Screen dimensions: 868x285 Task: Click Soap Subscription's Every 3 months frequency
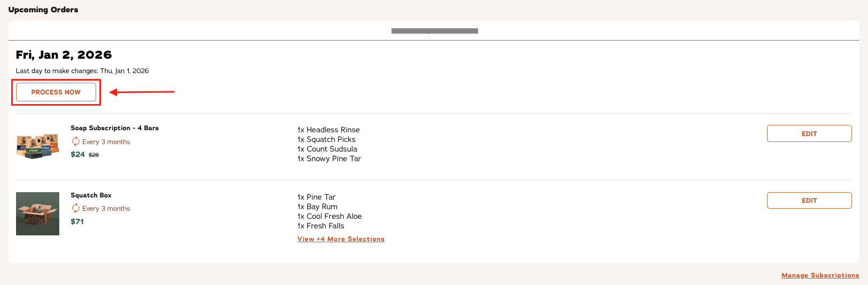pyautogui.click(x=106, y=142)
